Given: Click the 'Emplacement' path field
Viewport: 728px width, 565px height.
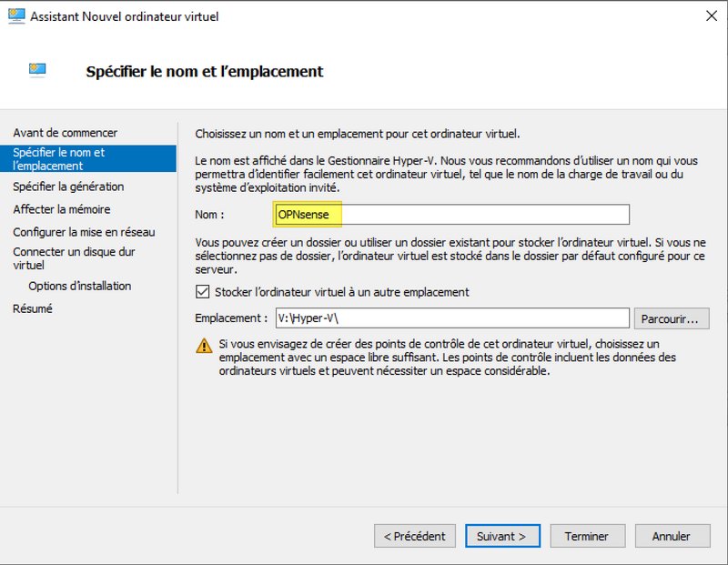Looking at the screenshot, I should (450, 318).
